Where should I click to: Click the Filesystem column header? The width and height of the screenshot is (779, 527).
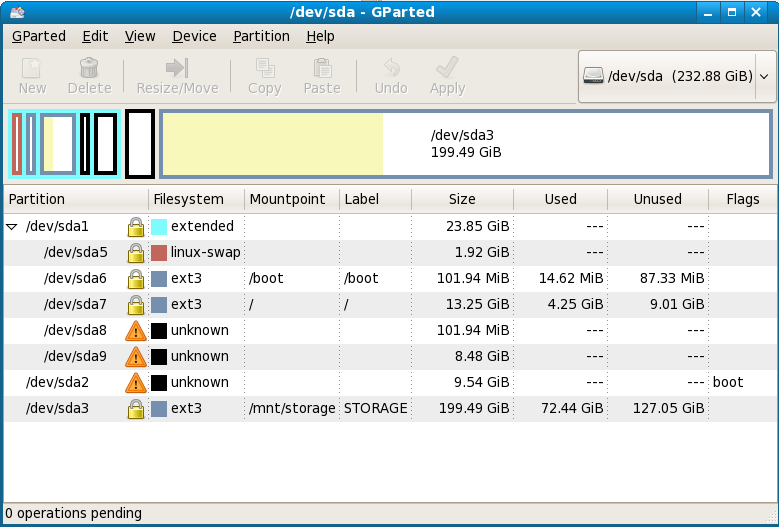(x=197, y=200)
